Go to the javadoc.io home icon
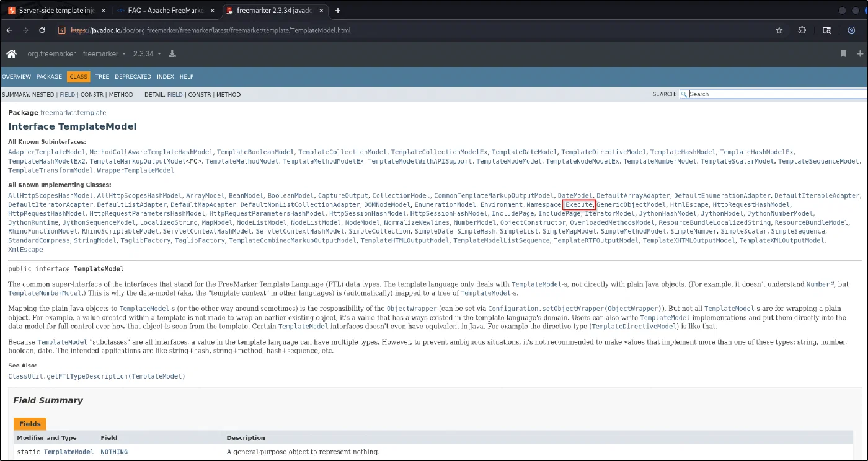 [x=11, y=54]
